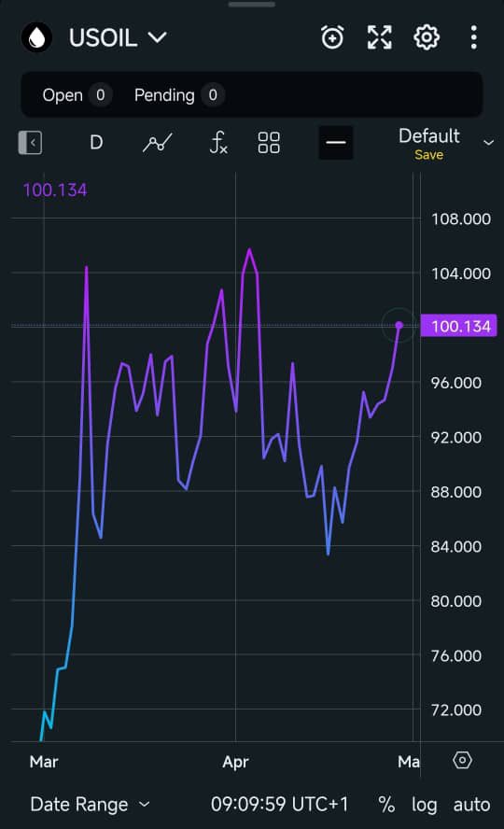Click the 84.000 price axis label
This screenshot has height=829, width=504.
coord(455,546)
